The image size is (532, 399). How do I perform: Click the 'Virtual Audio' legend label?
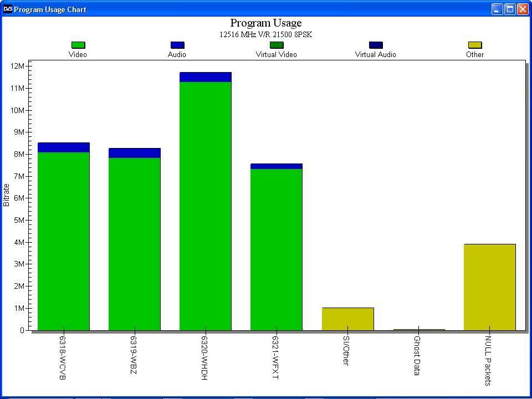(375, 55)
